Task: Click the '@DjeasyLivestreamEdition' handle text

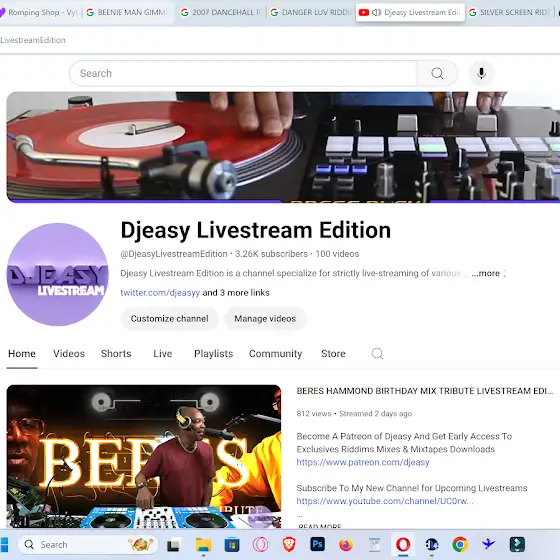Action: pyautogui.click(x=174, y=254)
